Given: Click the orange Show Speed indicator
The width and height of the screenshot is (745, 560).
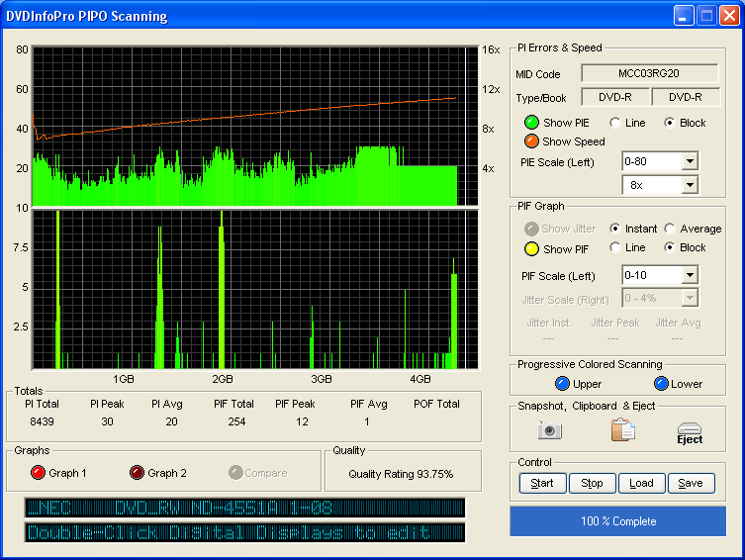Looking at the screenshot, I should coord(531,141).
